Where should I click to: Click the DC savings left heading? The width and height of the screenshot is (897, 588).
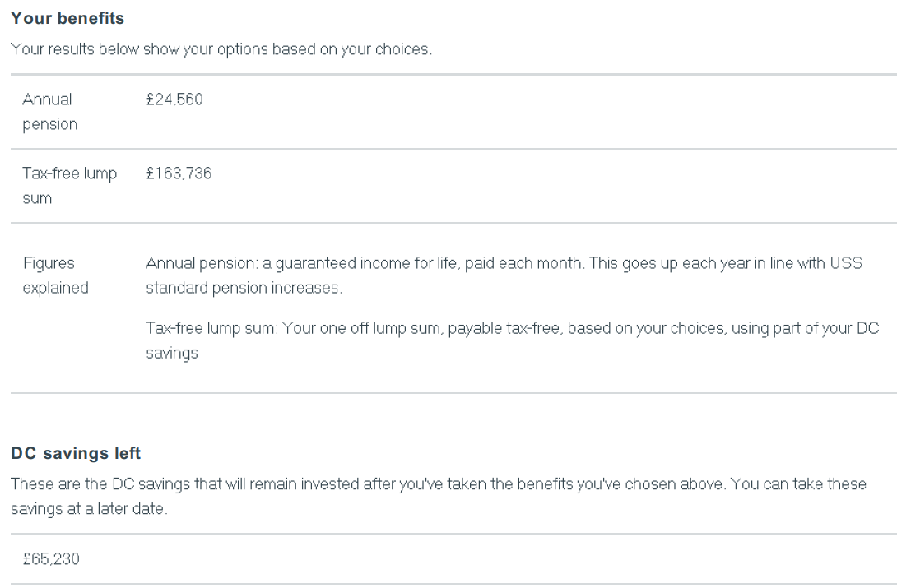(x=76, y=453)
